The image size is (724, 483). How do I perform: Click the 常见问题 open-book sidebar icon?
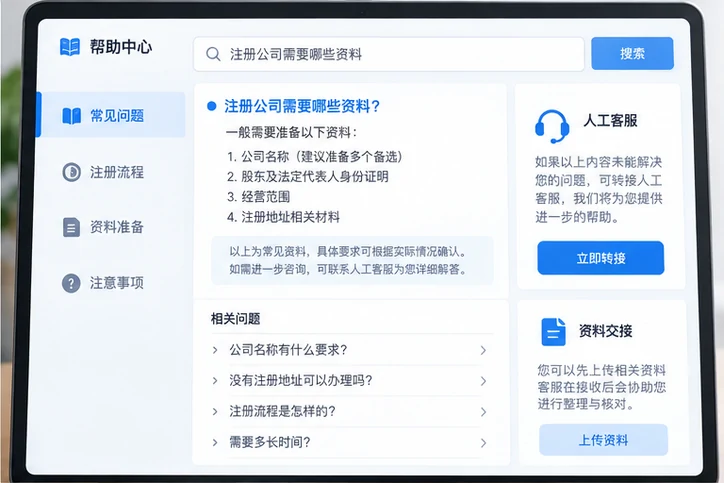(72, 115)
